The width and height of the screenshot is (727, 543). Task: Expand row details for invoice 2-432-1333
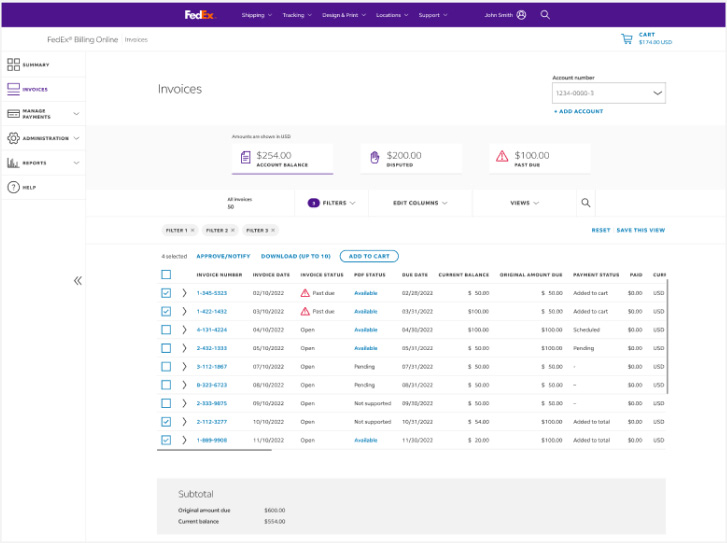[x=184, y=348]
